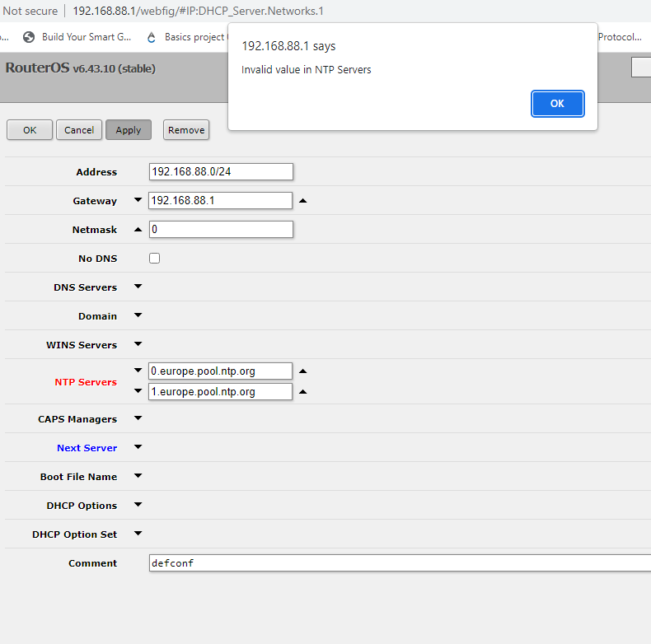This screenshot has width=651, height=644.
Task: Remove first NTP server using up arrow
Action: pos(302,371)
